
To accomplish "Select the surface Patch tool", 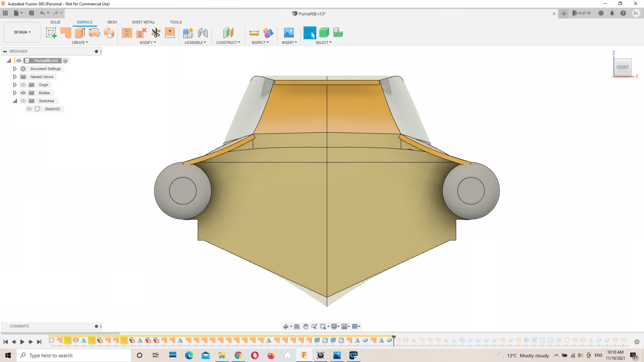I will pyautogui.click(x=66, y=33).
